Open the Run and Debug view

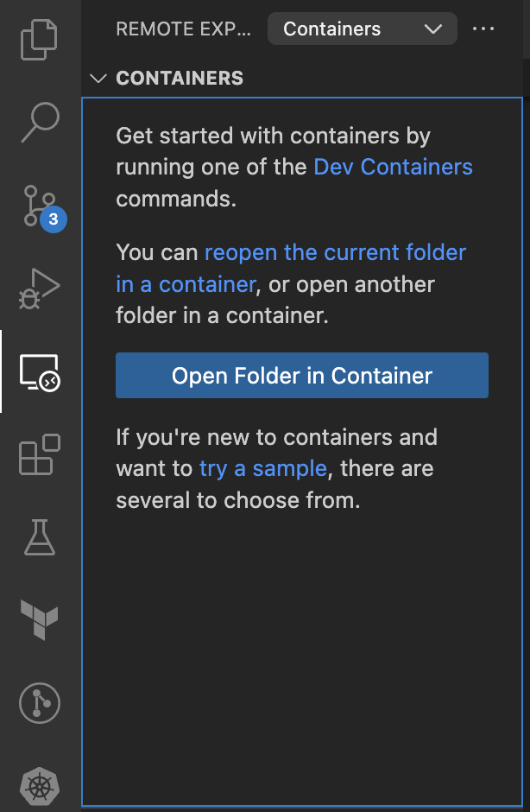point(40,289)
